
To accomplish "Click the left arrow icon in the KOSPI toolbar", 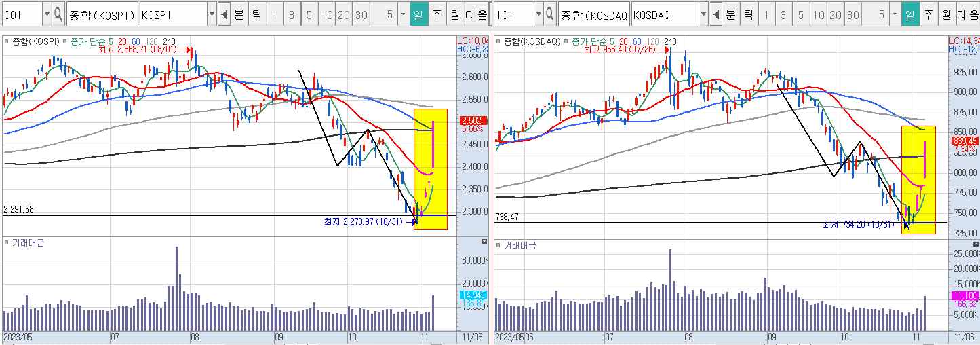I will 224,14.
